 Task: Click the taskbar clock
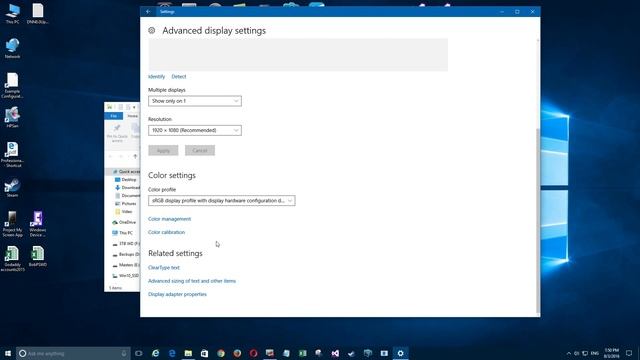coord(611,353)
